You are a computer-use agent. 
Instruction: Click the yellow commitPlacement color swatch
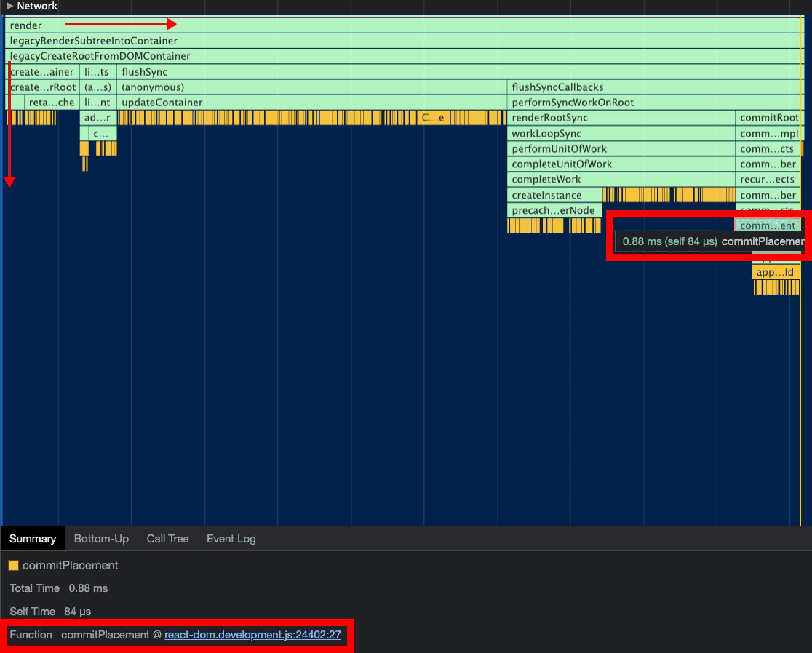[x=13, y=565]
